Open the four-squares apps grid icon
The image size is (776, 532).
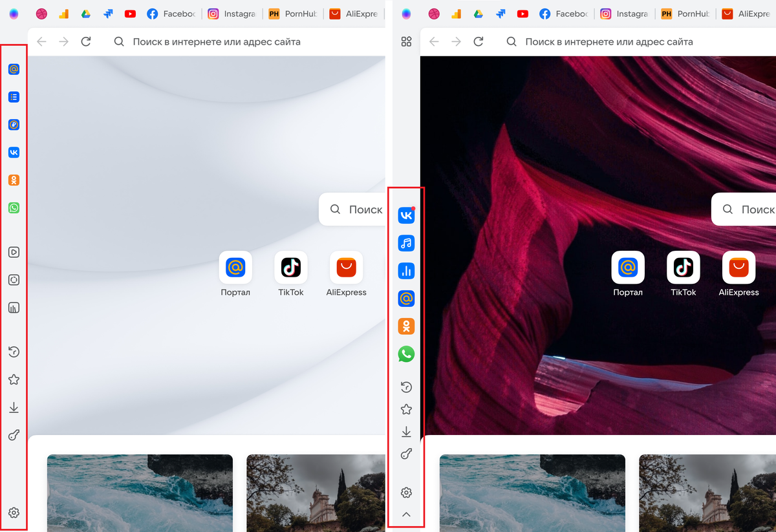tap(406, 42)
